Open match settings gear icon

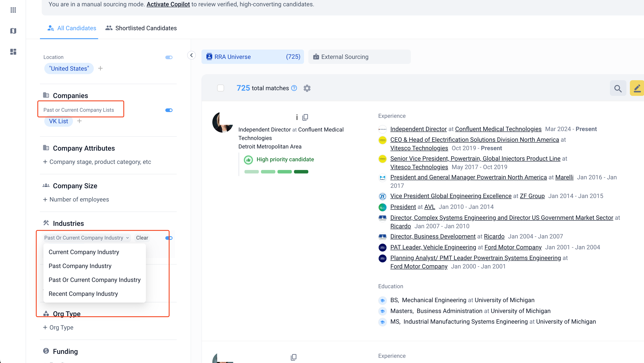pyautogui.click(x=307, y=88)
